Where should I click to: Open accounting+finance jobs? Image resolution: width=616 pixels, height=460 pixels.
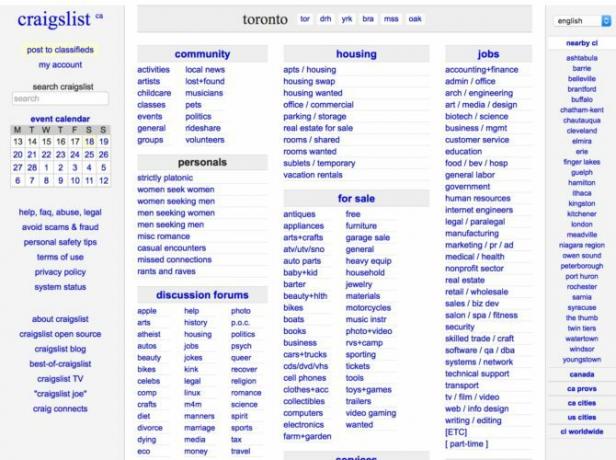482,70
